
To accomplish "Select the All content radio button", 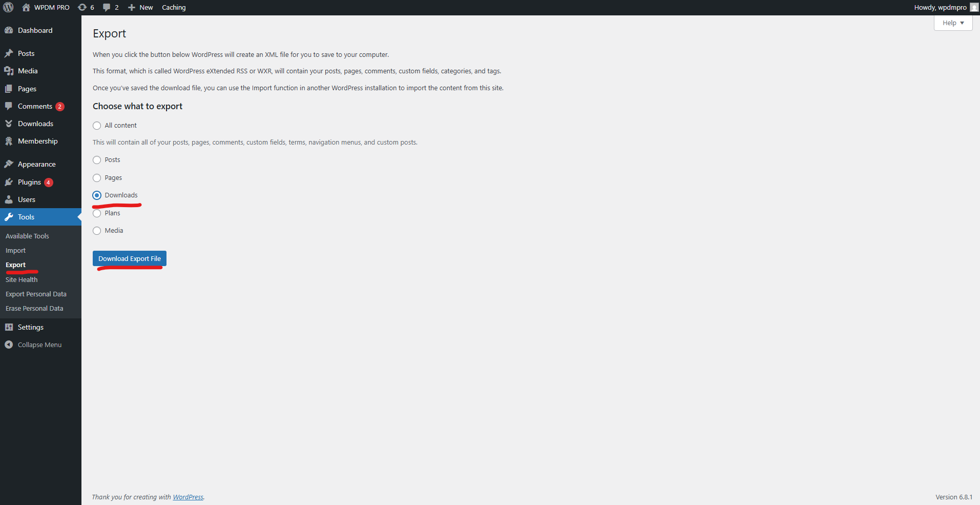I will 97,126.
